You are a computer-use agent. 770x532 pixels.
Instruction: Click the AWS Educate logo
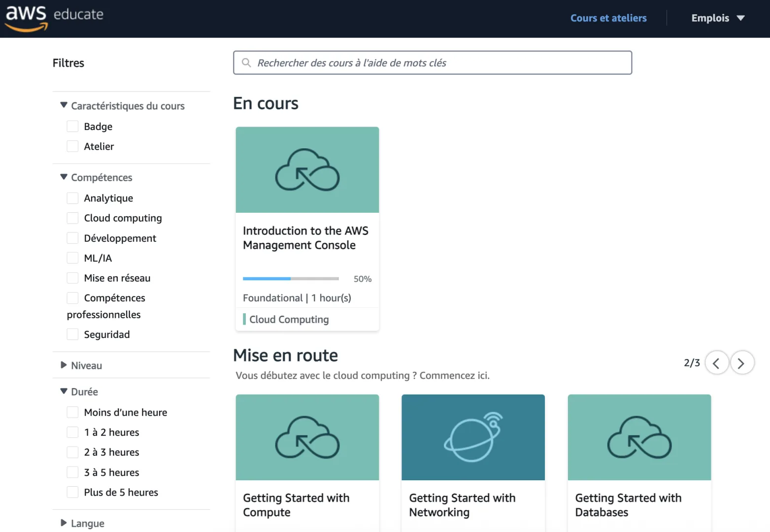point(54,18)
